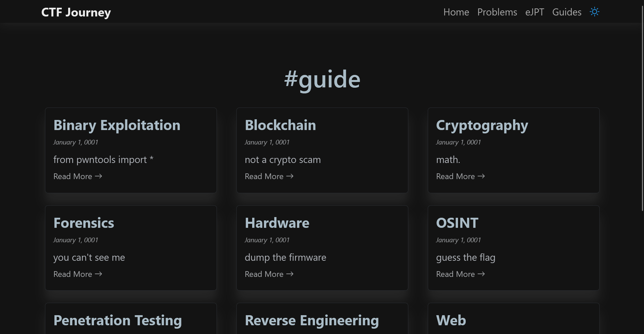Select Guides in the navigation bar

click(566, 12)
